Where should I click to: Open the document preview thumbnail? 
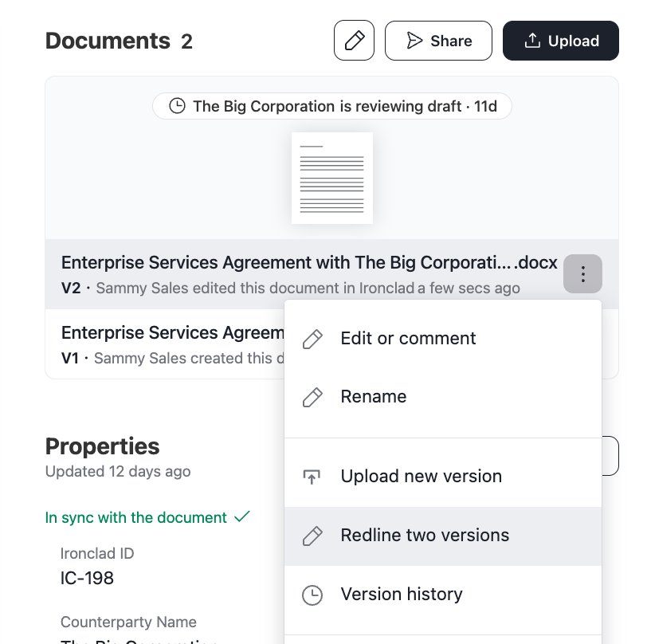[332, 179]
